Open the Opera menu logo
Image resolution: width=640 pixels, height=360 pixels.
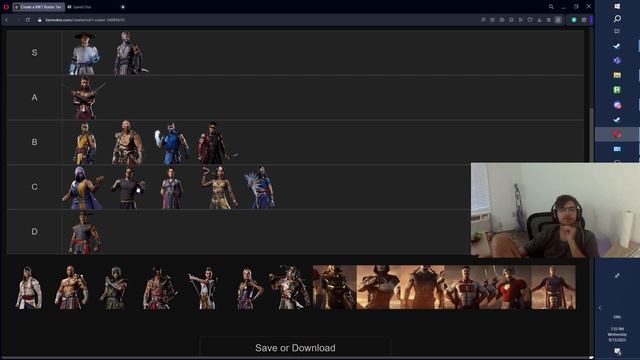pyautogui.click(x=6, y=7)
